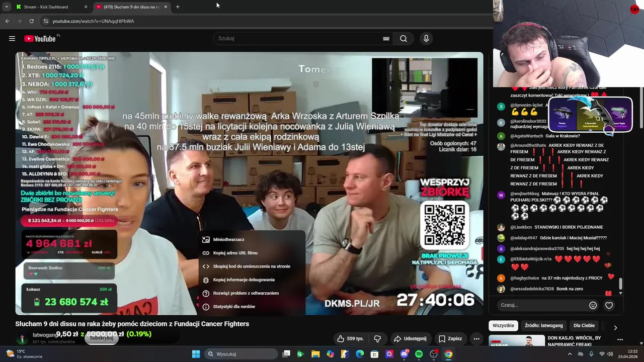Open @Lisekbcn chat author name

click(521, 227)
